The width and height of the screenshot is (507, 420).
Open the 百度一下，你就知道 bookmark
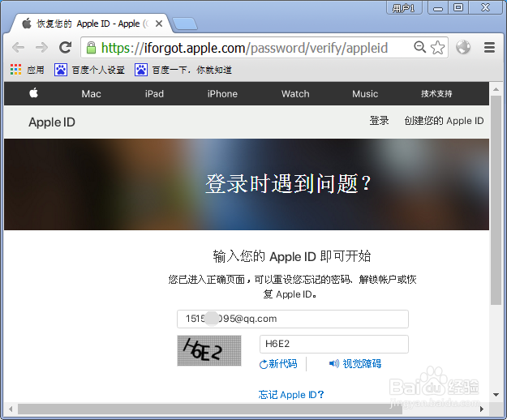point(183,70)
